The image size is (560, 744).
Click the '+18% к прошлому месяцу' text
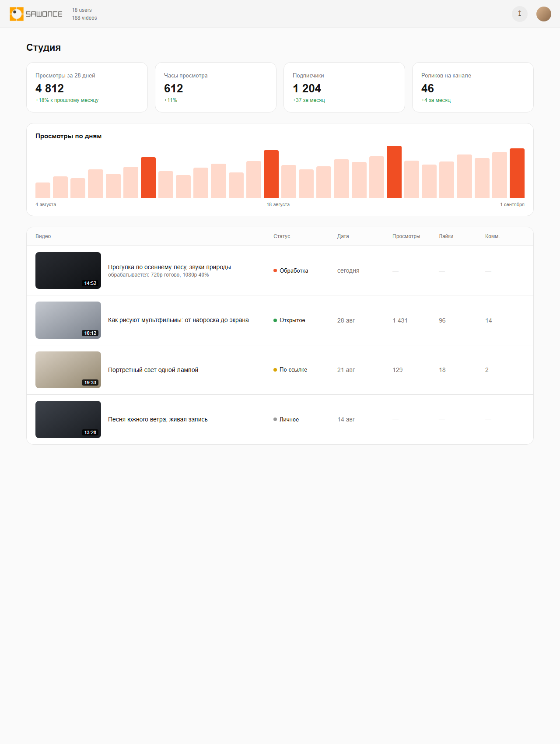click(67, 100)
